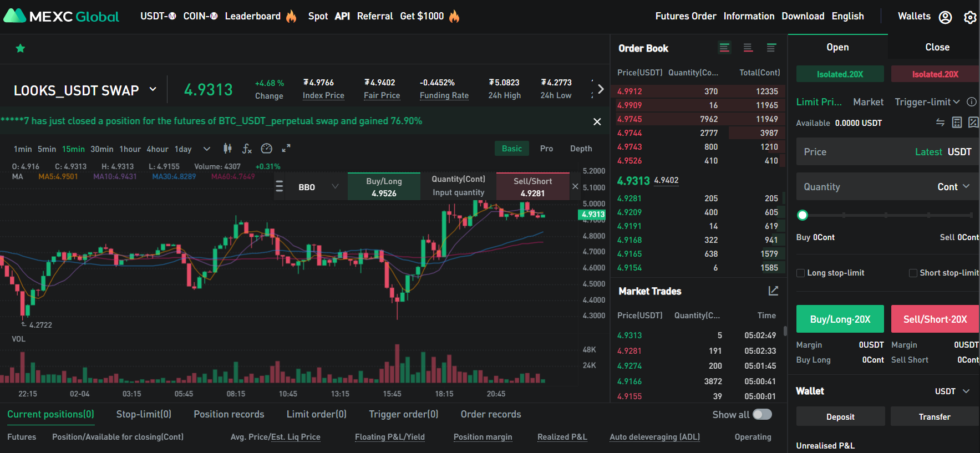Click the market trades scrollbar
The width and height of the screenshot is (980, 453).
point(785,331)
